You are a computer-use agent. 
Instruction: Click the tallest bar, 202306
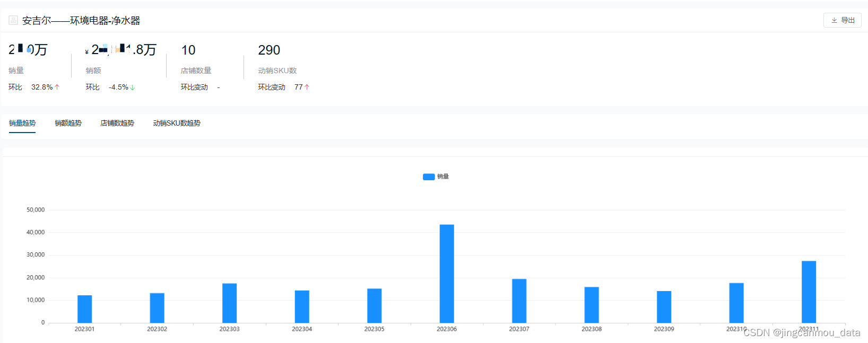point(447,274)
